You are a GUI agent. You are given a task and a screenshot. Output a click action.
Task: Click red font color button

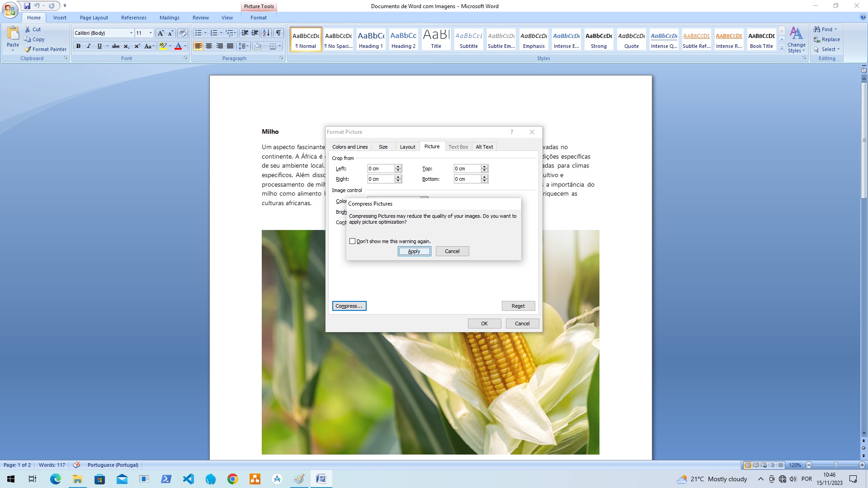tap(178, 46)
